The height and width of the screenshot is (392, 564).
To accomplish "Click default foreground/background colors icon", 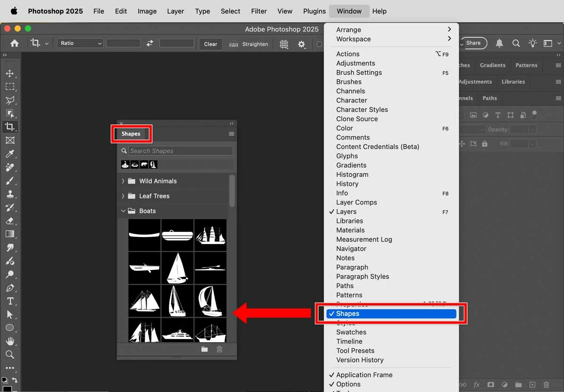I will click(x=4, y=380).
